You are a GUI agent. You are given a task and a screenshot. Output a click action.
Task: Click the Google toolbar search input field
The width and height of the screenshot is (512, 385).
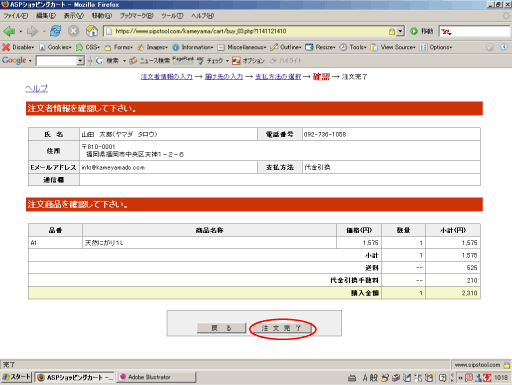click(x=56, y=61)
